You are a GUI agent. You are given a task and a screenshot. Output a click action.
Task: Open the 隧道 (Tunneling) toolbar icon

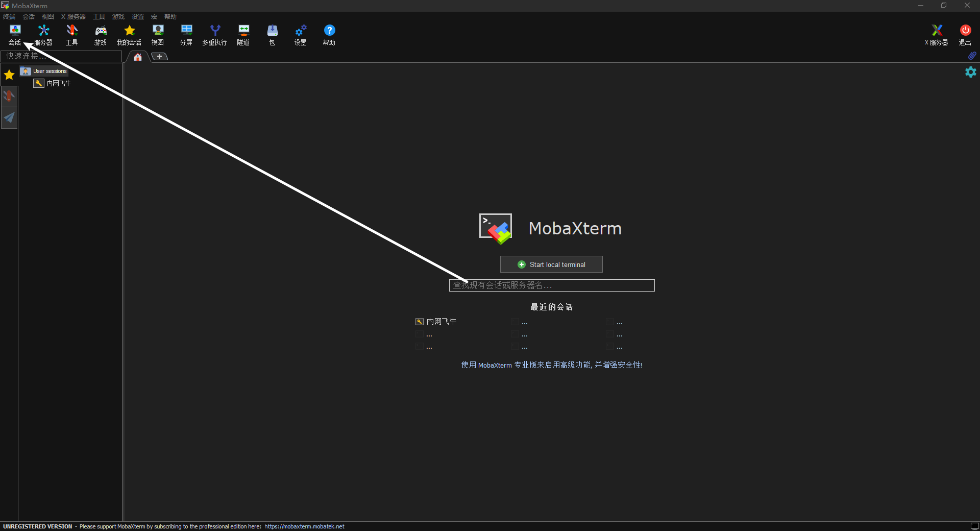click(x=243, y=35)
